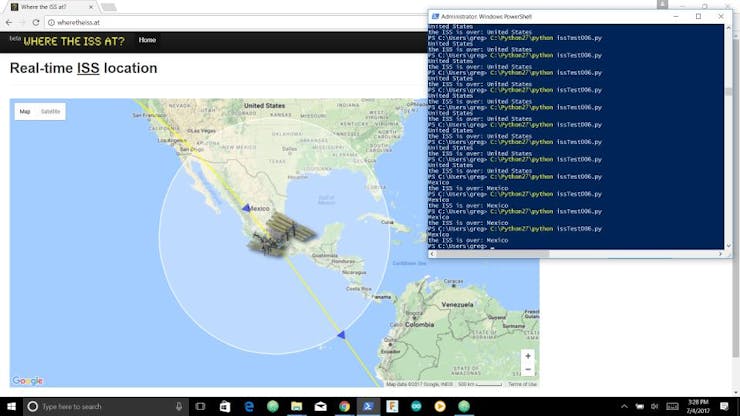
Task: Open Task View from the taskbar
Action: pos(200,406)
